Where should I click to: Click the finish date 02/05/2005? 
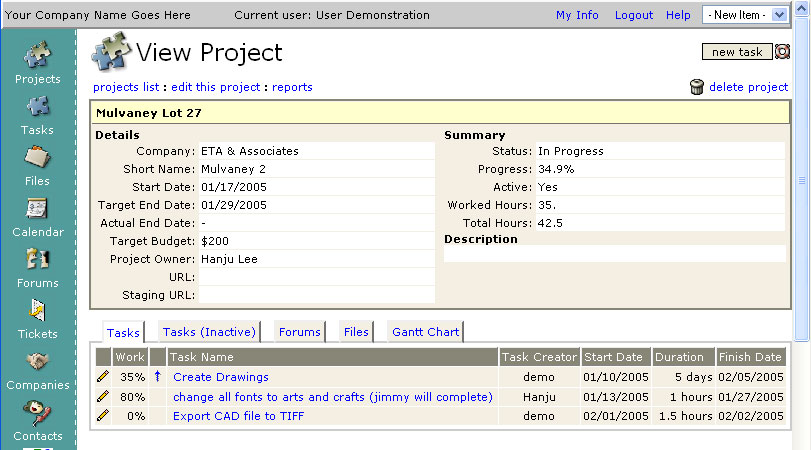[x=751, y=377]
